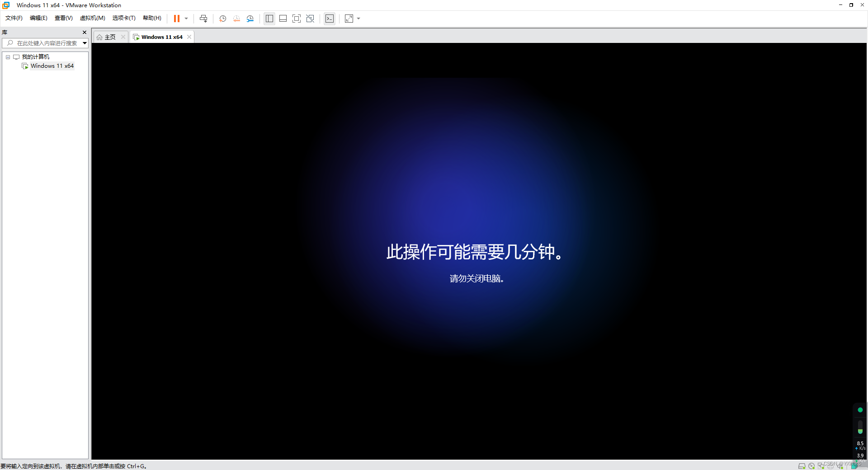The image size is (868, 470).
Task: Click the stretch guest display icon
Action: pos(349,19)
